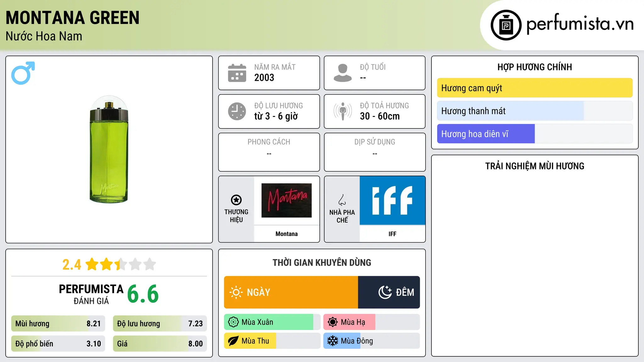Click the Nước Hoa Nam subtitle
The height and width of the screenshot is (362, 644).
(44, 36)
